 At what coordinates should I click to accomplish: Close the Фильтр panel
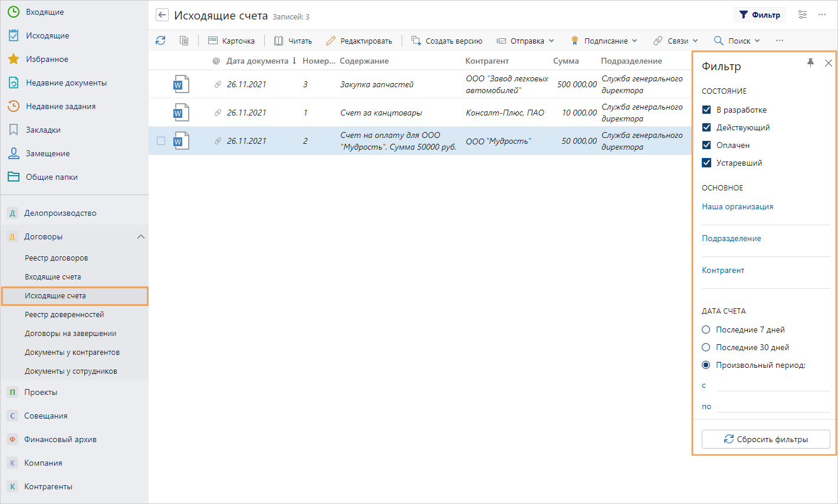829,63
